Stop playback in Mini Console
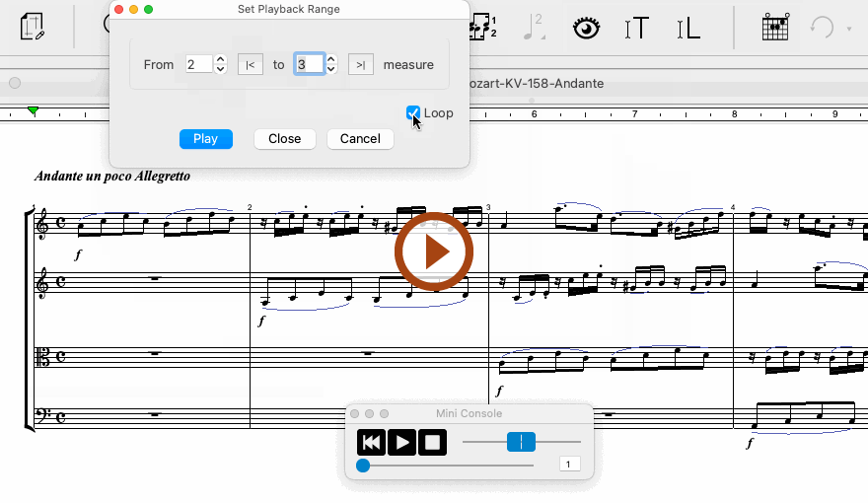Image resolution: width=868 pixels, height=503 pixels. click(432, 442)
